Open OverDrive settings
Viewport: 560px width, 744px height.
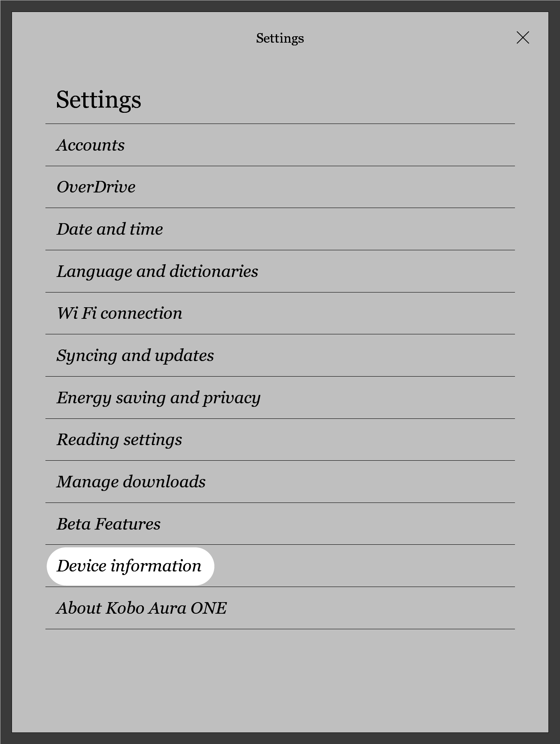(x=96, y=187)
